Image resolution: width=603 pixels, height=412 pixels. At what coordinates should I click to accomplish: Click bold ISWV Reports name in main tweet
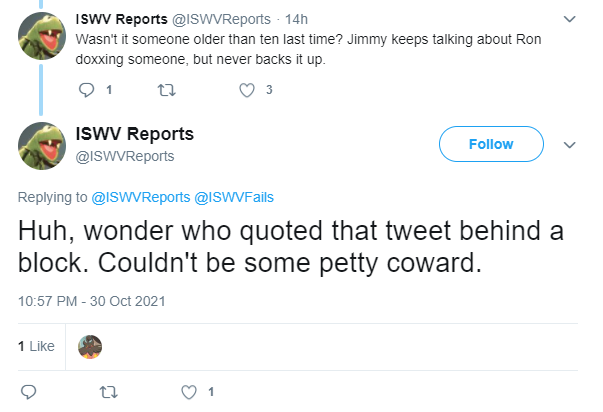coord(135,134)
